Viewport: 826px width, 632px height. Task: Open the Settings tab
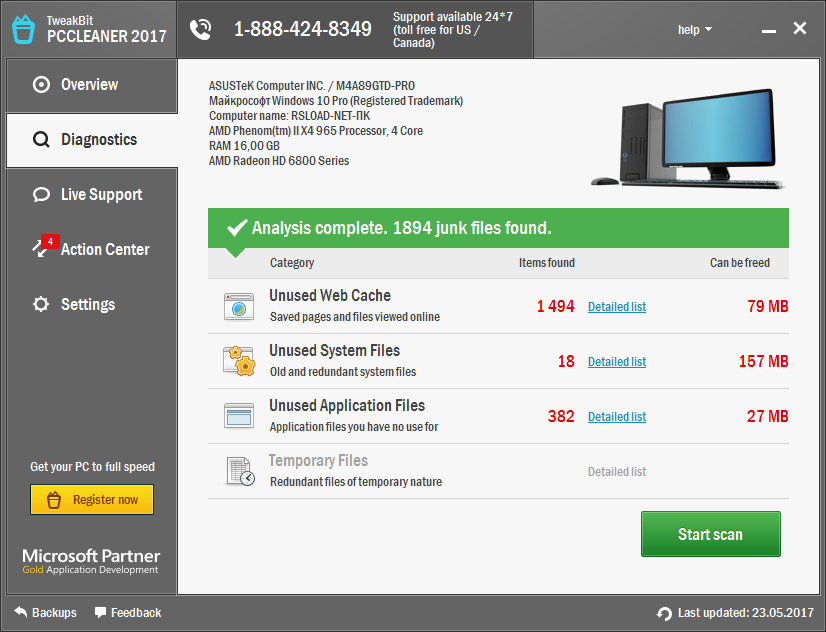[92, 304]
